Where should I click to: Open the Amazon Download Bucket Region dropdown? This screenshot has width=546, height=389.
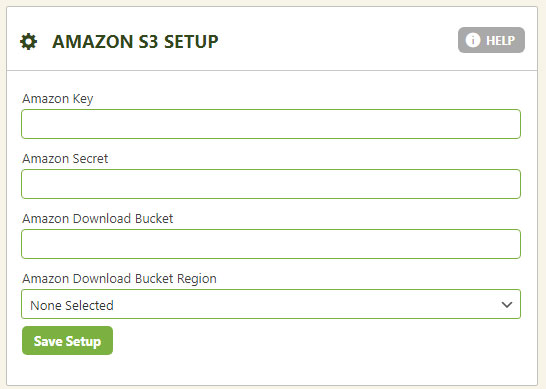click(271, 304)
